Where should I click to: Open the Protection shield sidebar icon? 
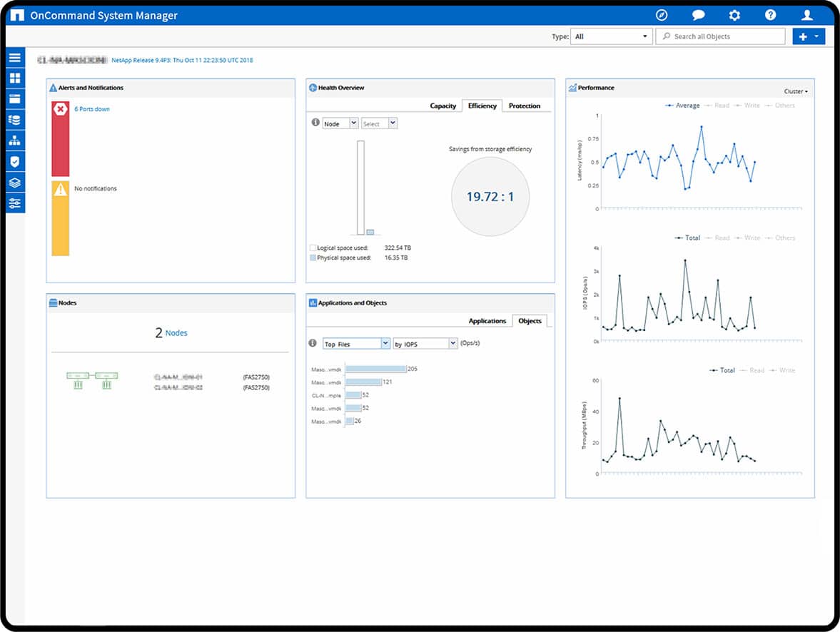click(x=15, y=162)
